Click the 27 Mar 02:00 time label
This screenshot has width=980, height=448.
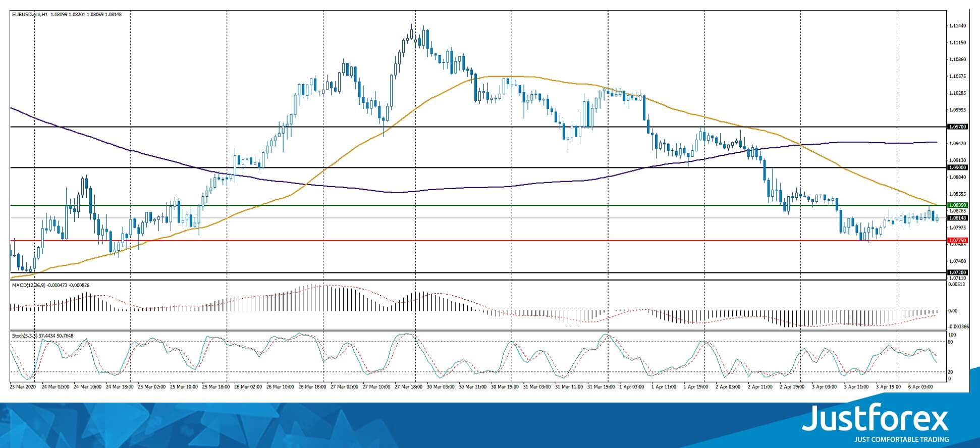pos(344,387)
